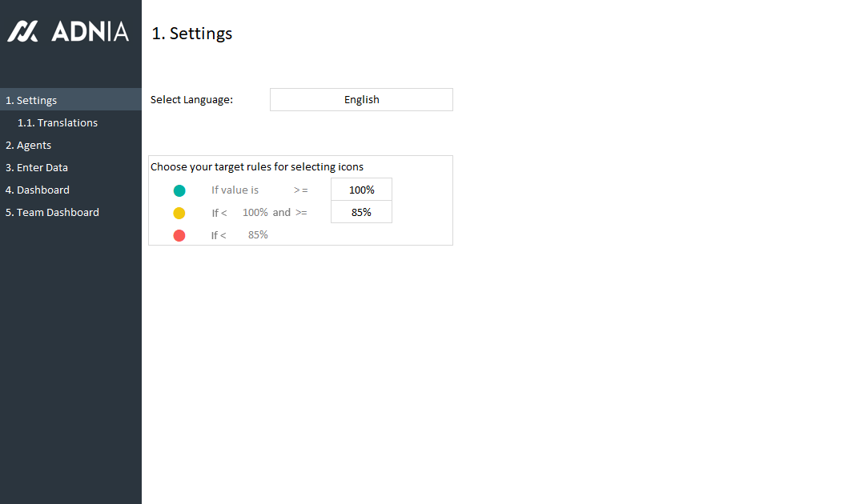This screenshot has width=852, height=504.
Task: Select the 1. Settings menu item
Action: coord(32,100)
